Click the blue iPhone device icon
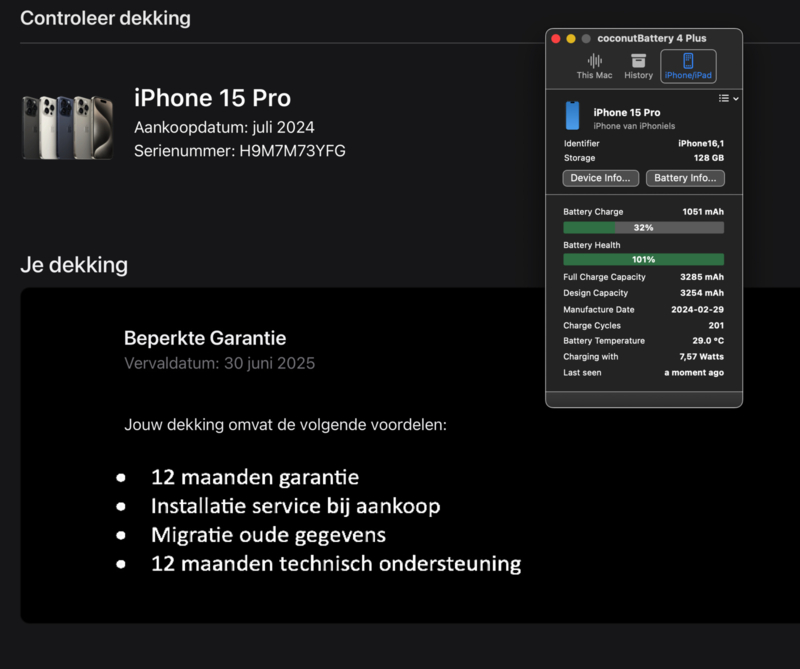The width and height of the screenshot is (800, 669). (x=572, y=115)
